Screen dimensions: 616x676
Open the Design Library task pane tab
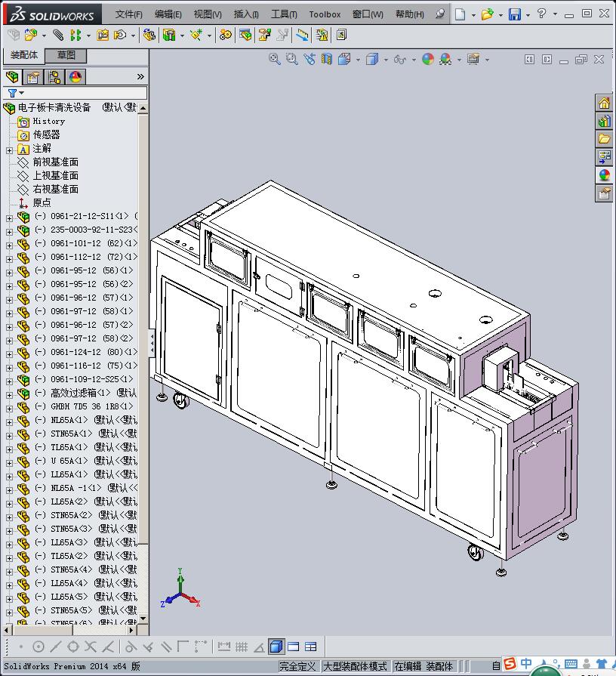pyautogui.click(x=604, y=121)
